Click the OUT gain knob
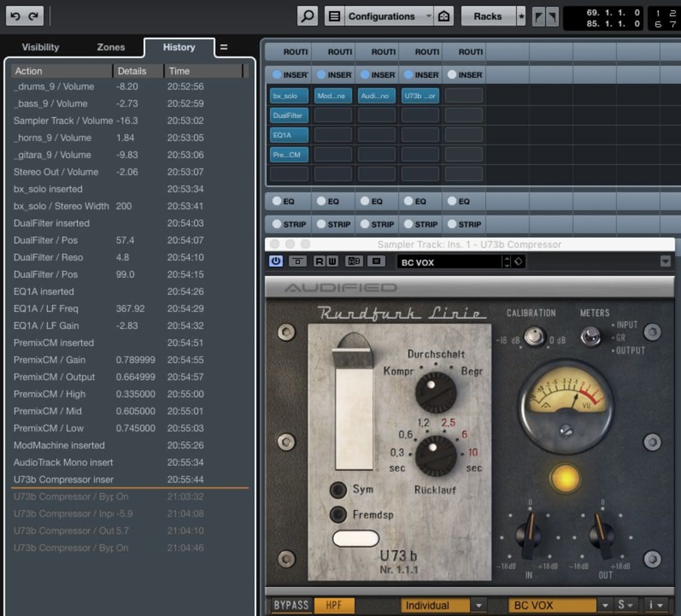 coord(601,535)
